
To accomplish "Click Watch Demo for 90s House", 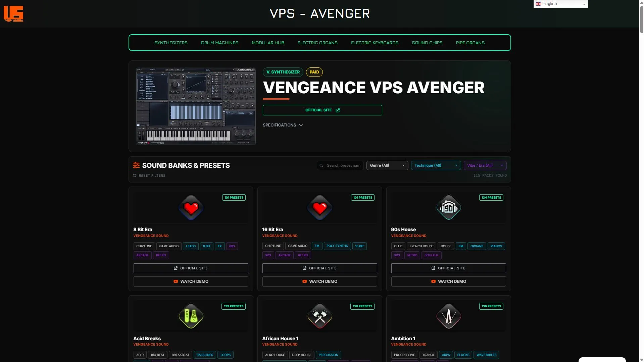I will pos(448,281).
